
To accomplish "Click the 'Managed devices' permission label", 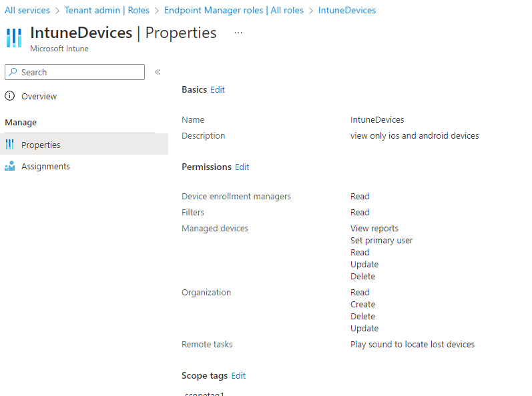I will (215, 229).
